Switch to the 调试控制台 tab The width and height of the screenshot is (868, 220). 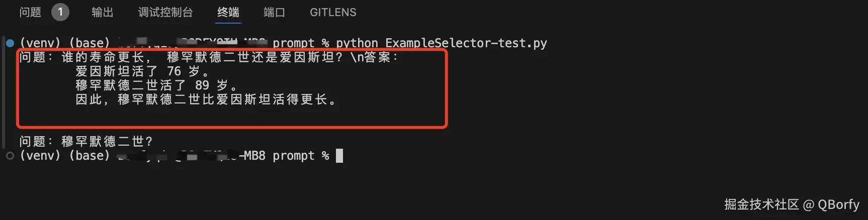point(165,12)
